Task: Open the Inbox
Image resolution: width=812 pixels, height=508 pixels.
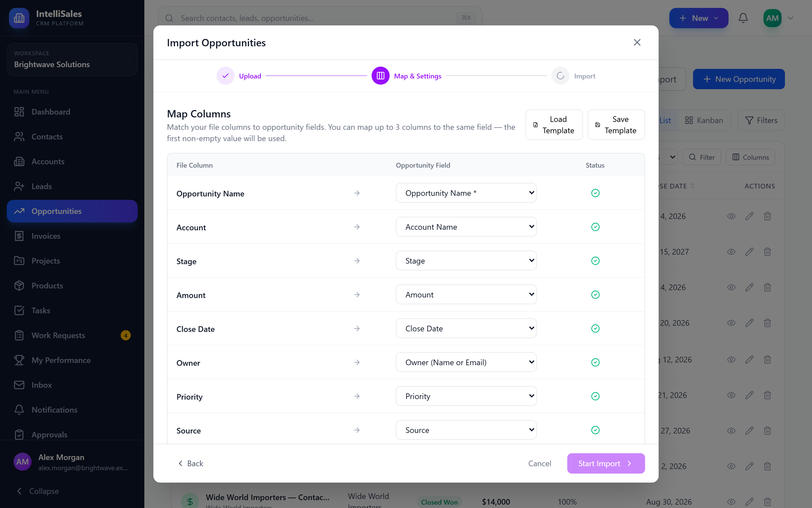Action: coord(72,385)
